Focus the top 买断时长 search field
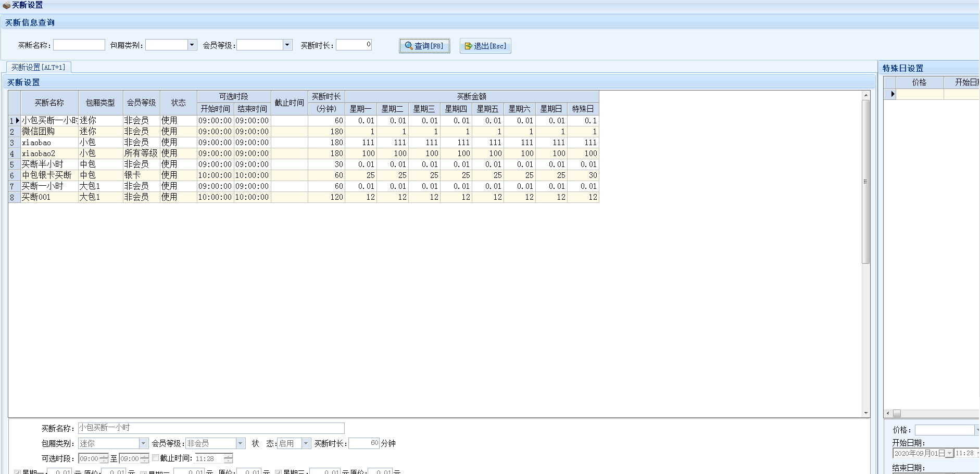Screen dimensions: 980x474 click(x=354, y=45)
